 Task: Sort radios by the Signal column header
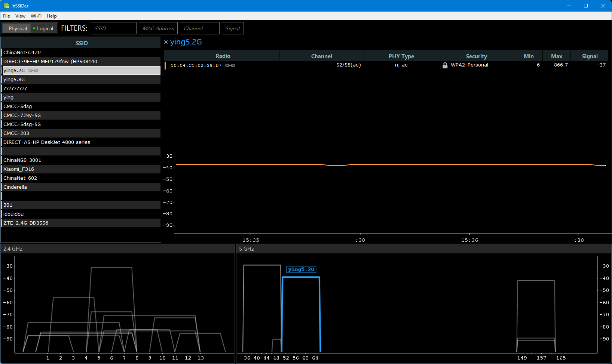point(590,56)
